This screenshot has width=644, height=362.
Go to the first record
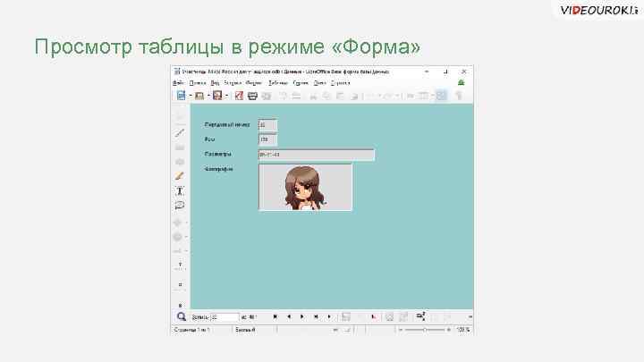point(275,316)
